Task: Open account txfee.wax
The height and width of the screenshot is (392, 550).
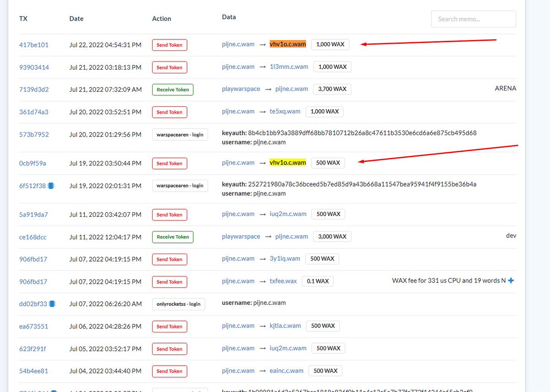Action: (x=284, y=281)
